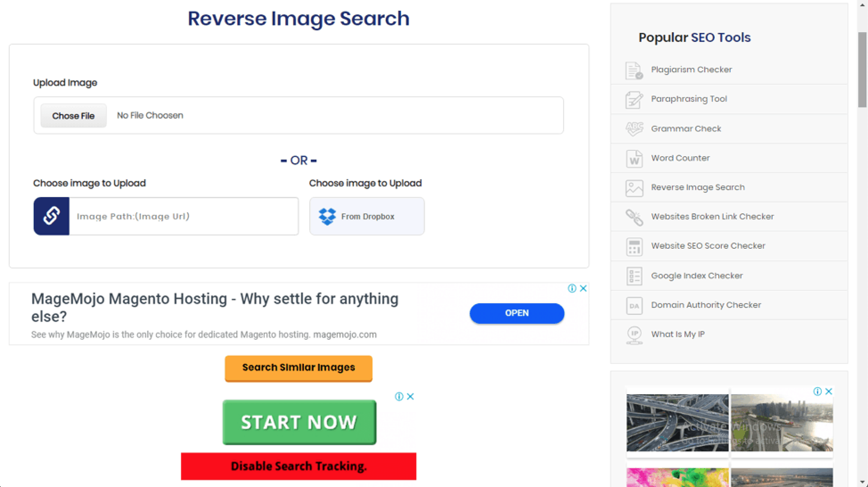Click Disable Search Tracking banner
Viewport: 868px width, 487px height.
click(298, 466)
